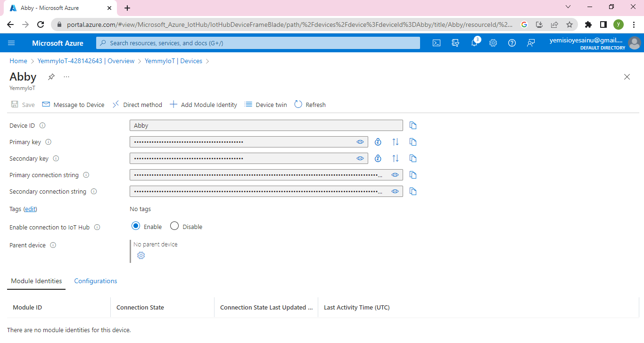Open Direct method from the toolbar
The image size is (644, 343).
(137, 105)
